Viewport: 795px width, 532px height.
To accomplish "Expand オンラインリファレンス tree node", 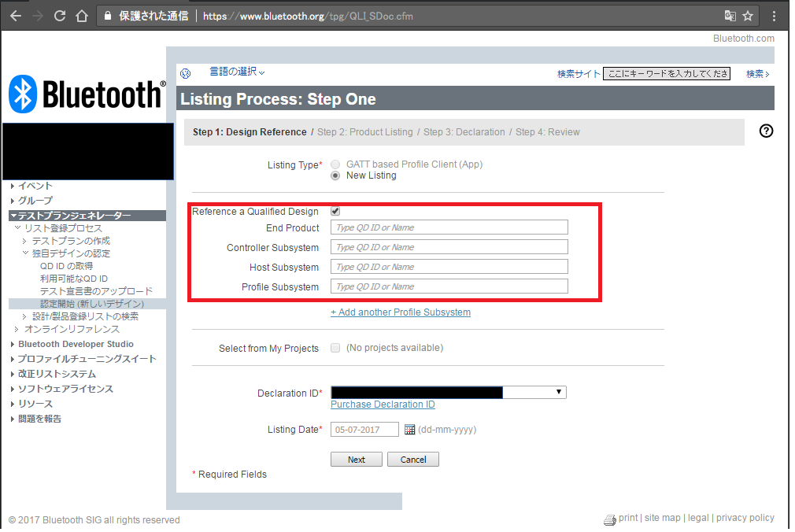I will point(17,330).
